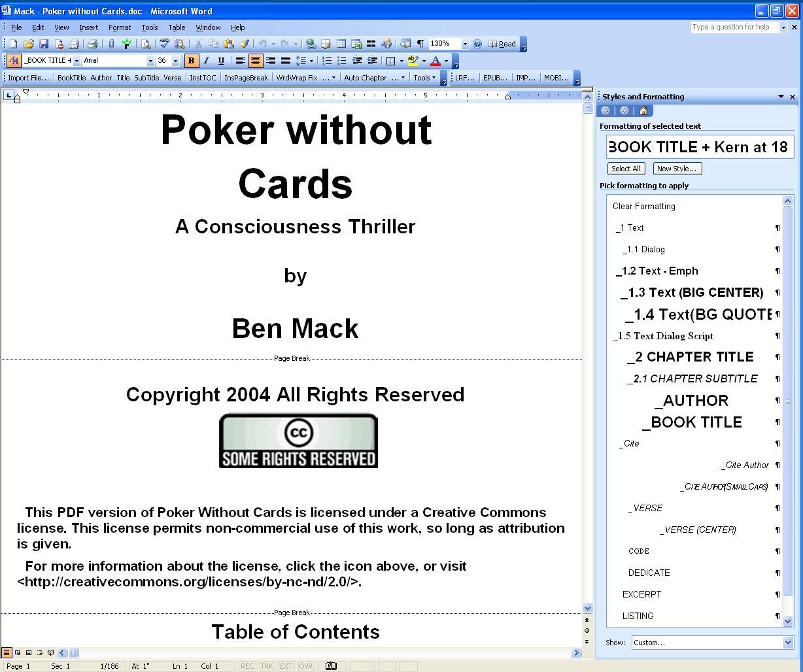The height and width of the screenshot is (672, 803).
Task: Click the Select All button
Action: pos(626,169)
